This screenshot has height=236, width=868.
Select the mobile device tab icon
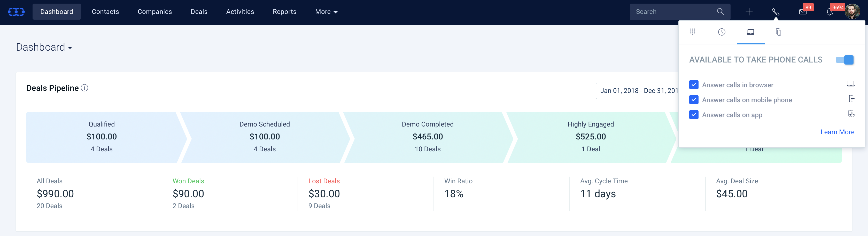pyautogui.click(x=778, y=32)
